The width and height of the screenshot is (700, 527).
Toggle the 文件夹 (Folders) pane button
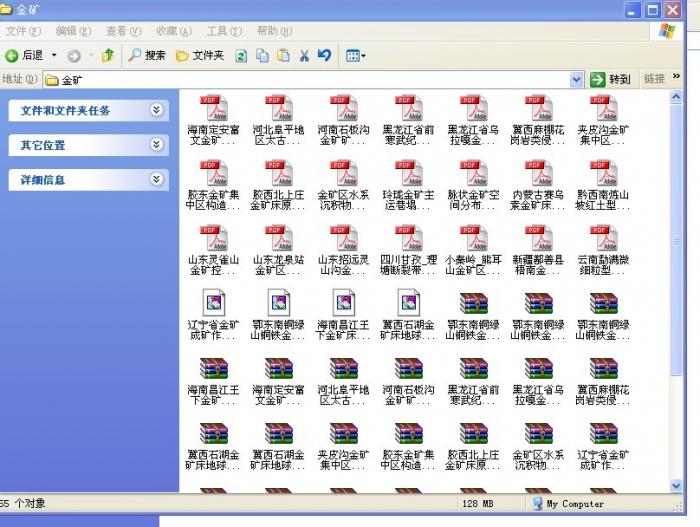tap(200, 55)
